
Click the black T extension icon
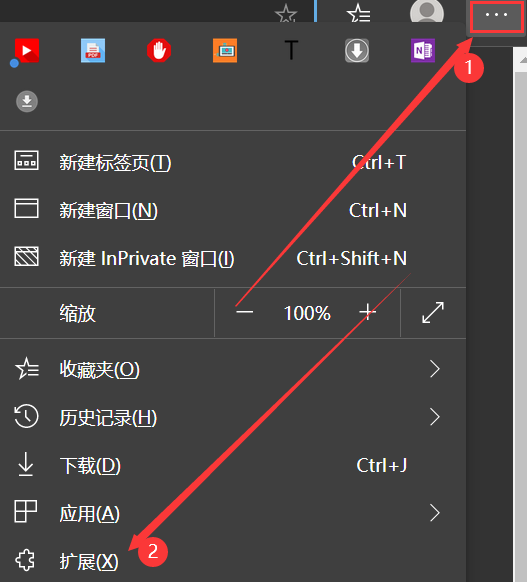(291, 50)
